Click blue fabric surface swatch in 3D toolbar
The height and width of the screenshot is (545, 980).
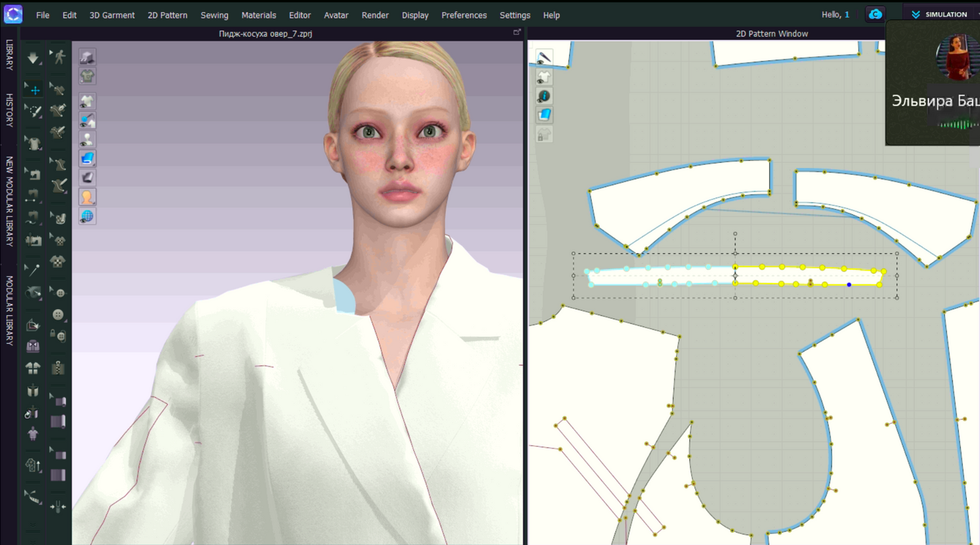(87, 159)
